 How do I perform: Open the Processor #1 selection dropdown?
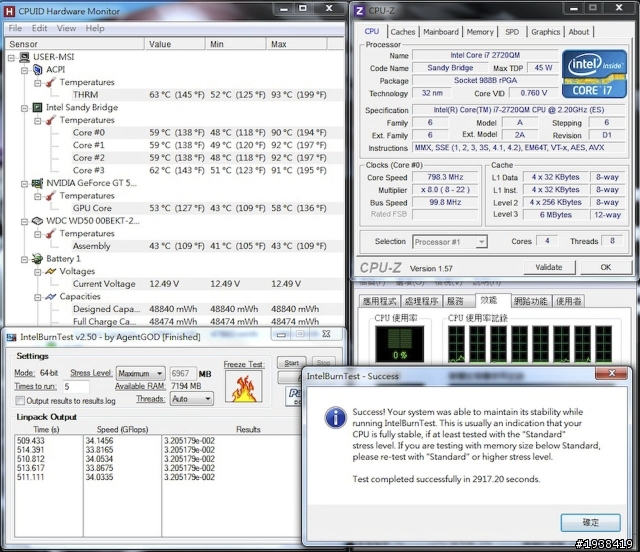pos(450,242)
